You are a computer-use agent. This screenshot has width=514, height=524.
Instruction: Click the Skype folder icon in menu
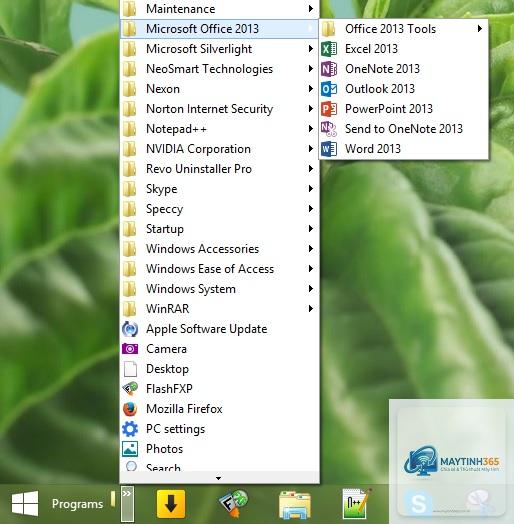click(x=130, y=189)
